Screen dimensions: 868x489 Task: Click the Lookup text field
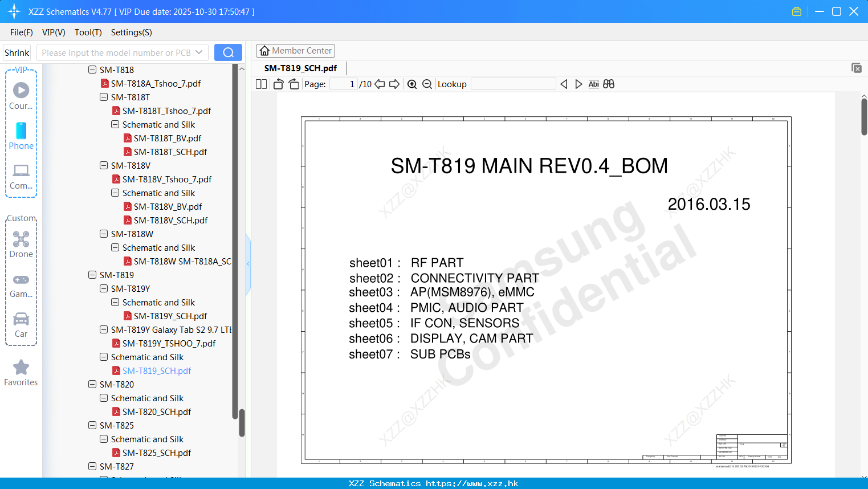513,84
